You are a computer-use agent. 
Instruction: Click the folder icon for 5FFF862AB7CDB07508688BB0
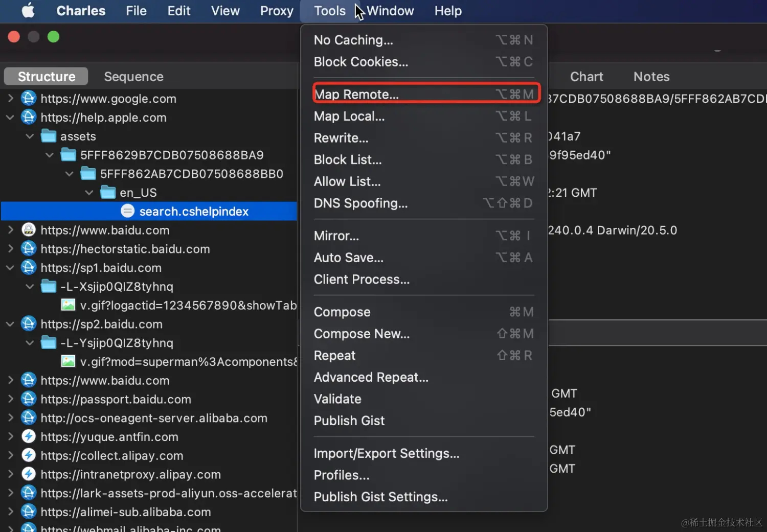[x=88, y=174]
